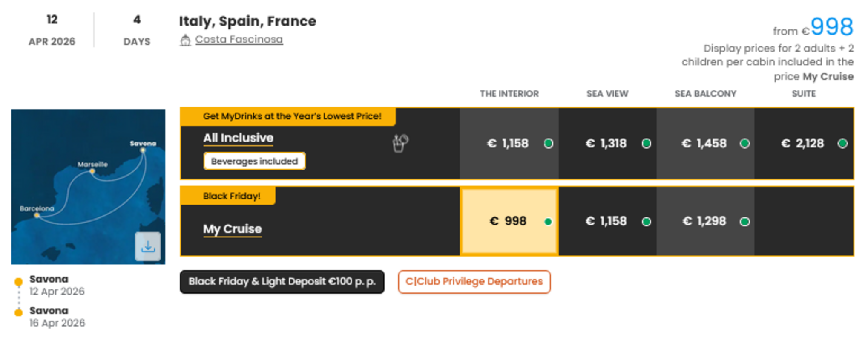This screenshot has width=868, height=341.
Task: Choose My Cruise Interior fare € 998
Action: coord(509,221)
